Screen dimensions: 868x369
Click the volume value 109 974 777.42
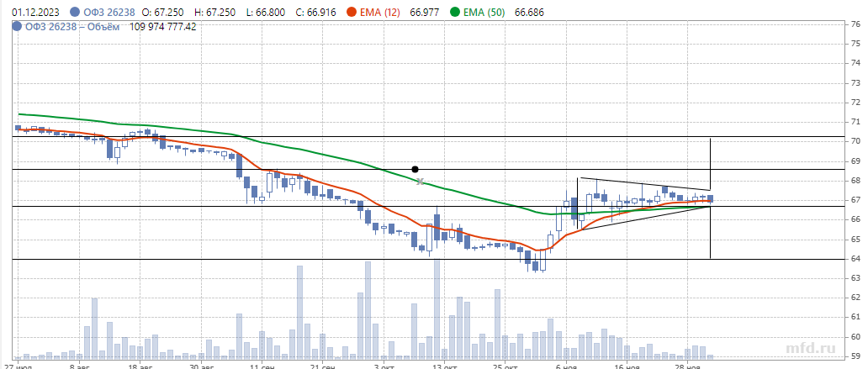163,26
